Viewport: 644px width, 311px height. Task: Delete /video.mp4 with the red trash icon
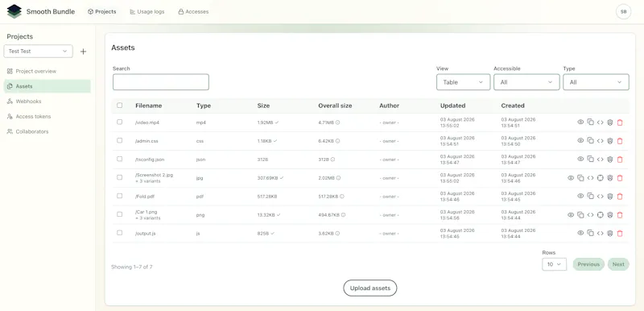click(x=620, y=122)
